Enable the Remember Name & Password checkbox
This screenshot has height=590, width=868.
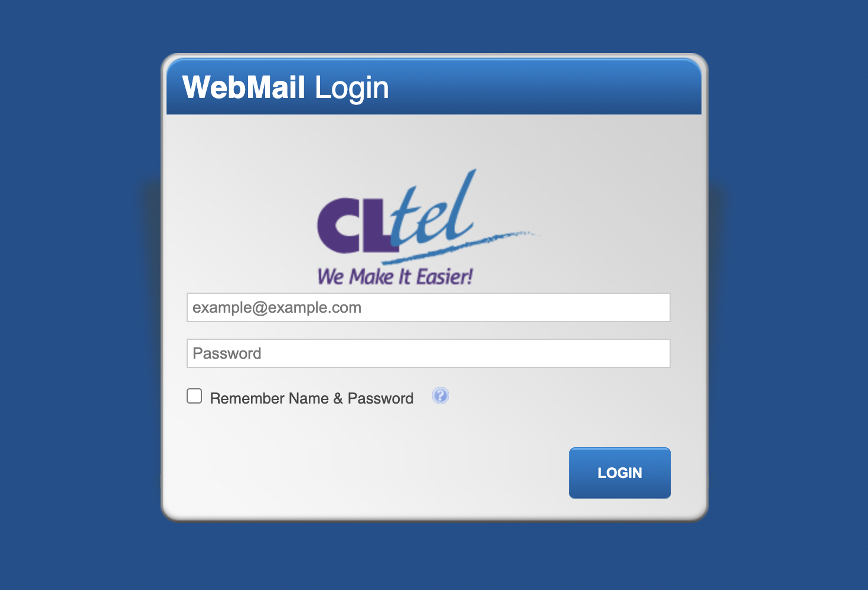(x=194, y=396)
